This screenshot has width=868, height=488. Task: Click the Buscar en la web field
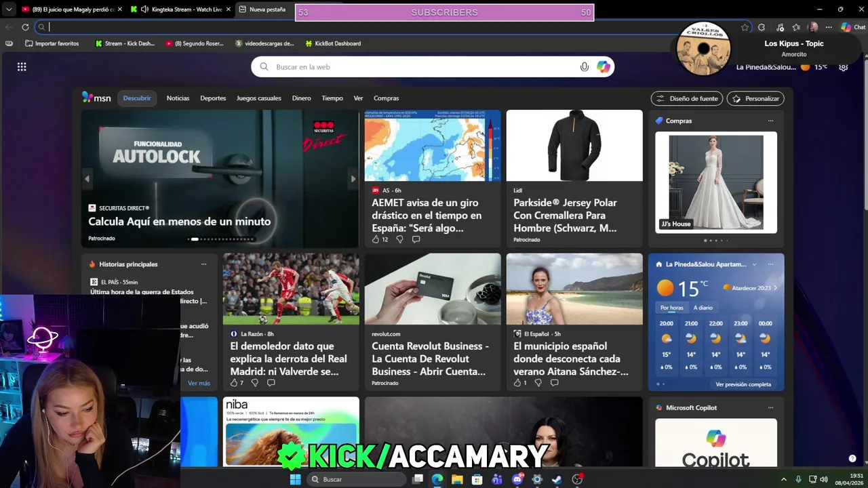click(x=433, y=66)
